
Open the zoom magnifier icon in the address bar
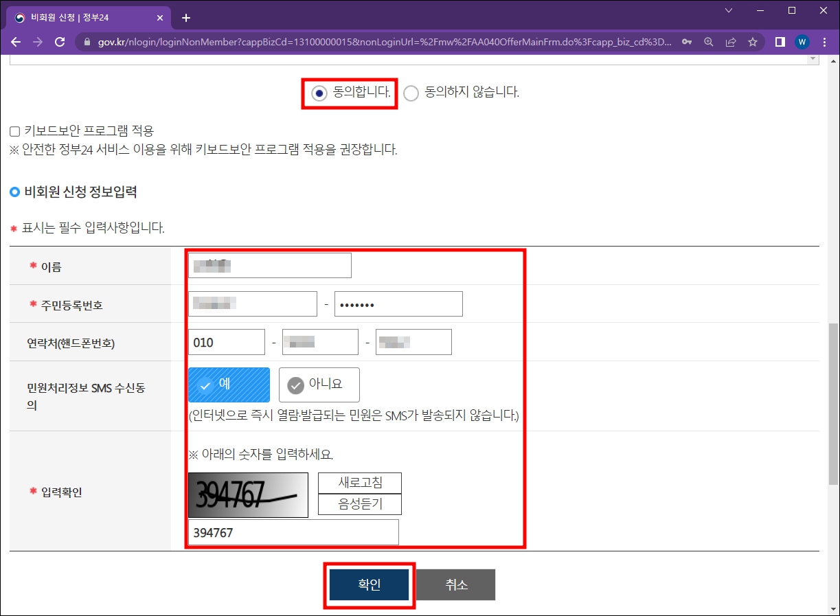click(708, 41)
